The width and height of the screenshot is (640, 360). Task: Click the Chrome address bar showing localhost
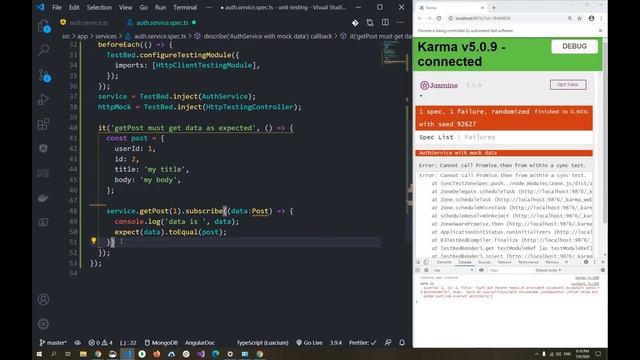click(x=506, y=18)
